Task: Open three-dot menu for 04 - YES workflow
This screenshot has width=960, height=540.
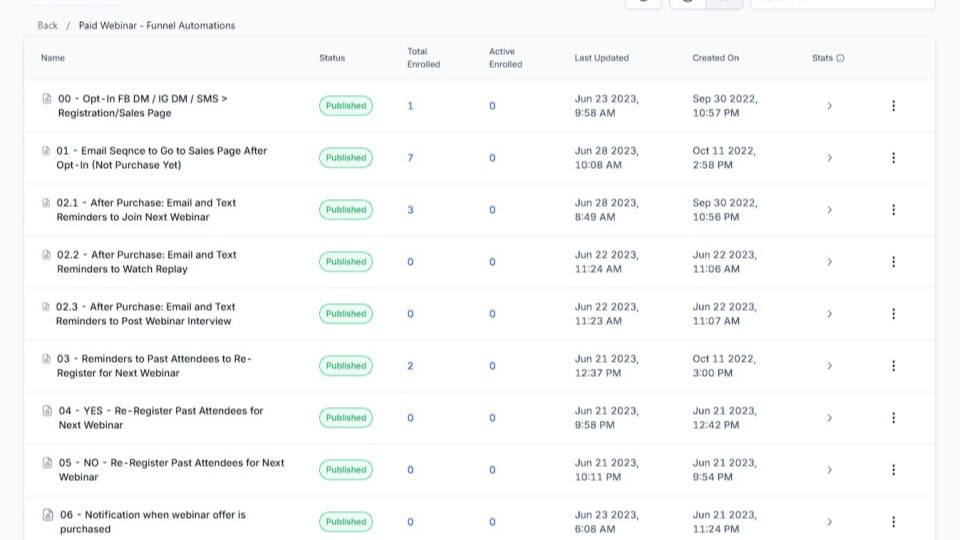Action: tap(893, 418)
